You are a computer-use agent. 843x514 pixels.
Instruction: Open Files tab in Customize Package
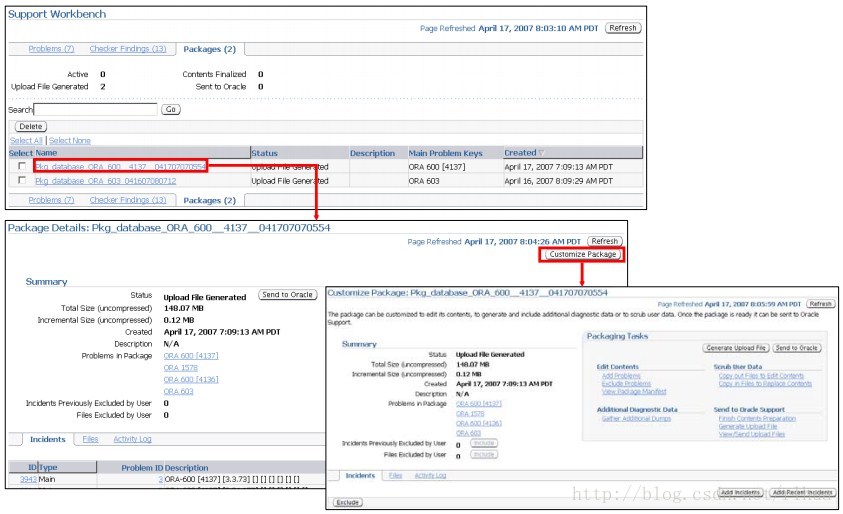395,475
